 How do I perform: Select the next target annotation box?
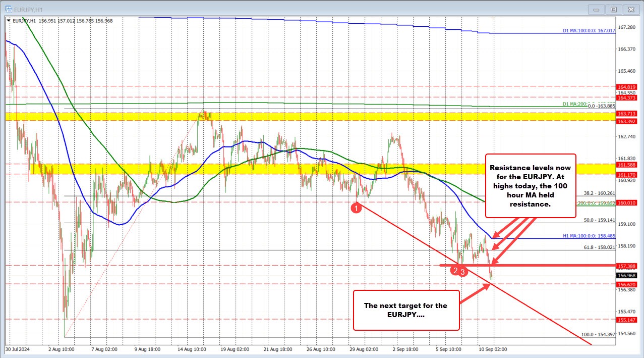click(406, 310)
